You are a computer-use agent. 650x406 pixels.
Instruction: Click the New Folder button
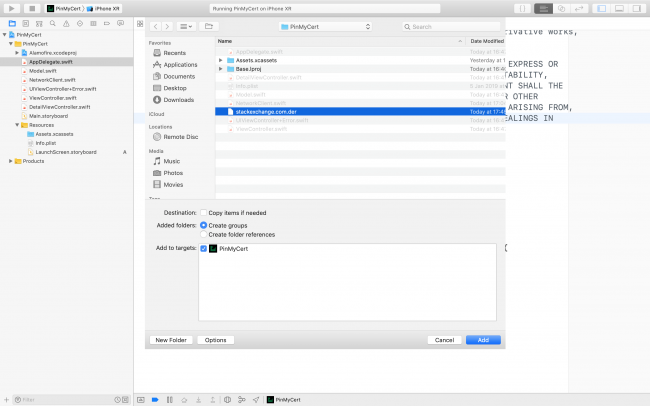[x=171, y=340]
